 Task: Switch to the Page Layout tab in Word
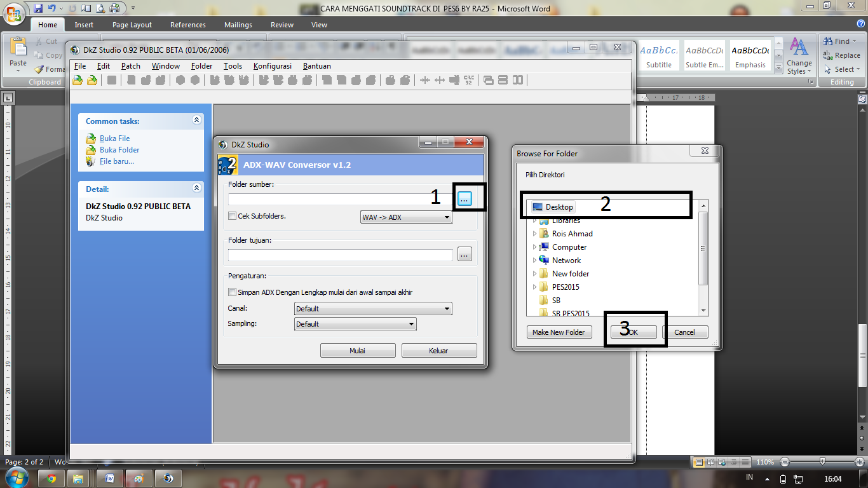(132, 25)
